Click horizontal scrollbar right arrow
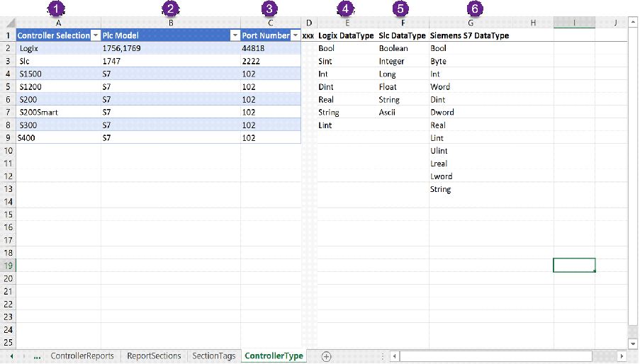 coord(622,357)
